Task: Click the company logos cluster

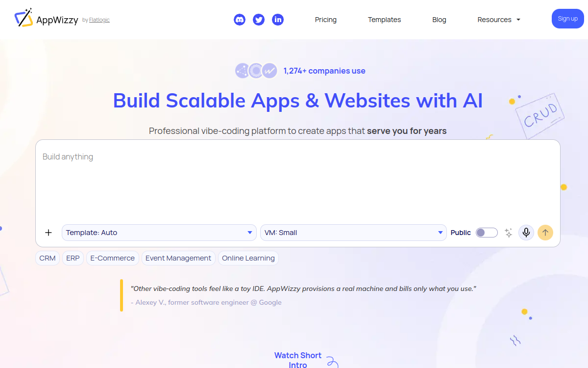Action: tap(256, 71)
